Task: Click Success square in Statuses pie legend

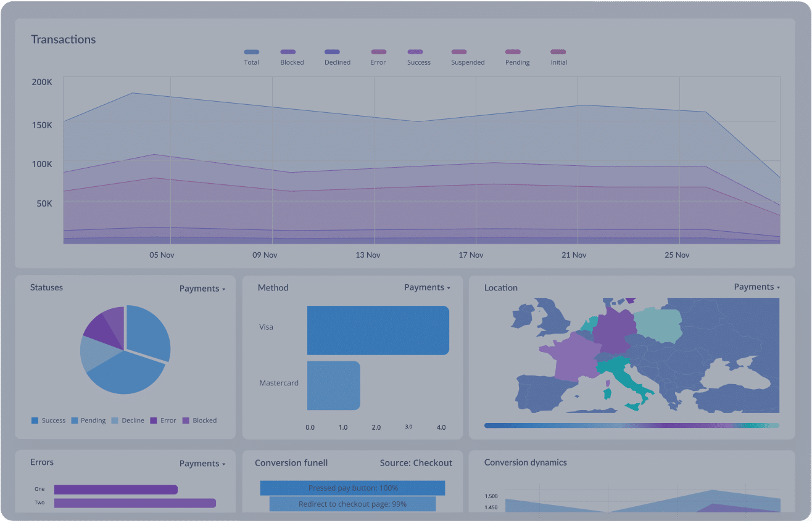Action: 35,420
